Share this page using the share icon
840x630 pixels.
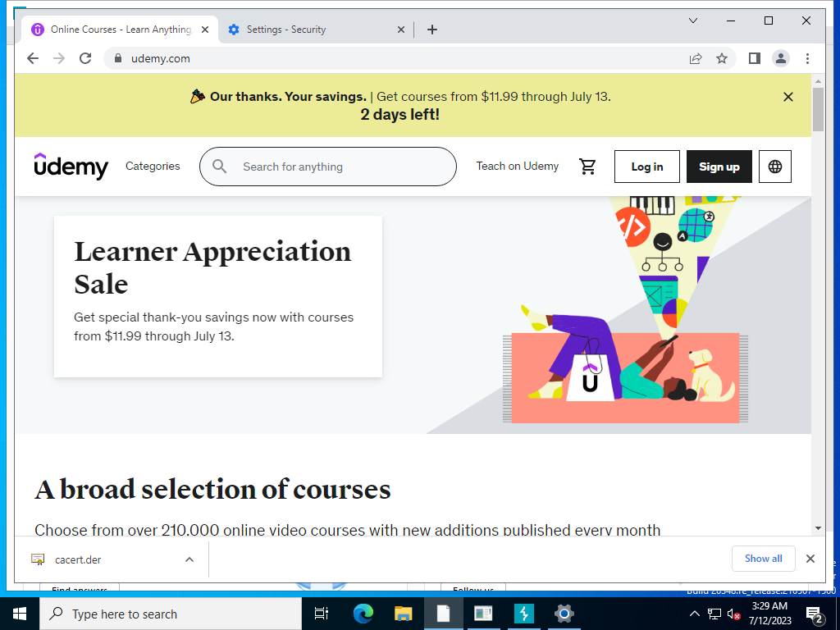click(x=696, y=58)
